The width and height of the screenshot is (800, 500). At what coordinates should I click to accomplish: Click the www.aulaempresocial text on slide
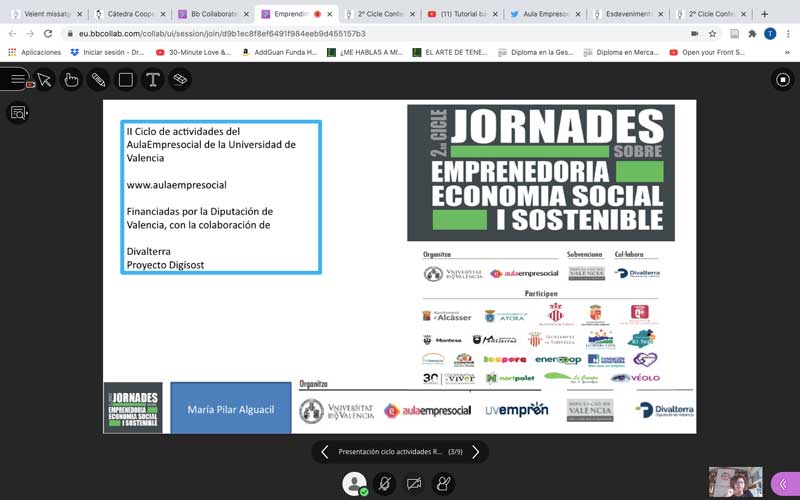[177, 185]
